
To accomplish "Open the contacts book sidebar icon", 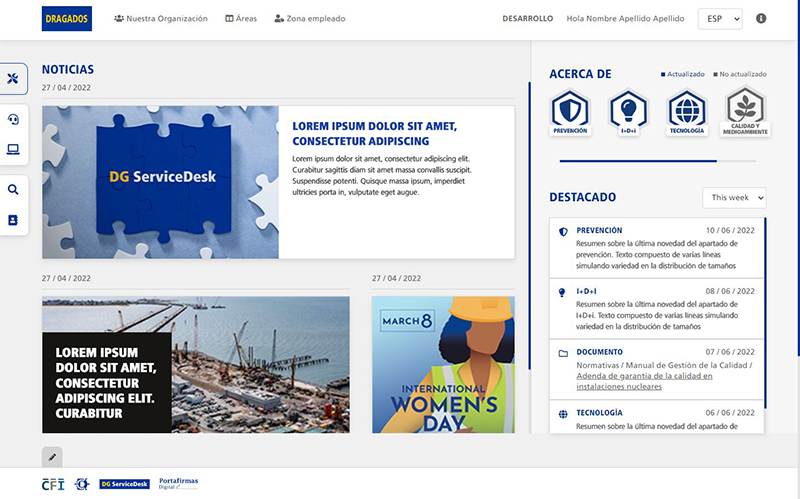I will click(13, 220).
